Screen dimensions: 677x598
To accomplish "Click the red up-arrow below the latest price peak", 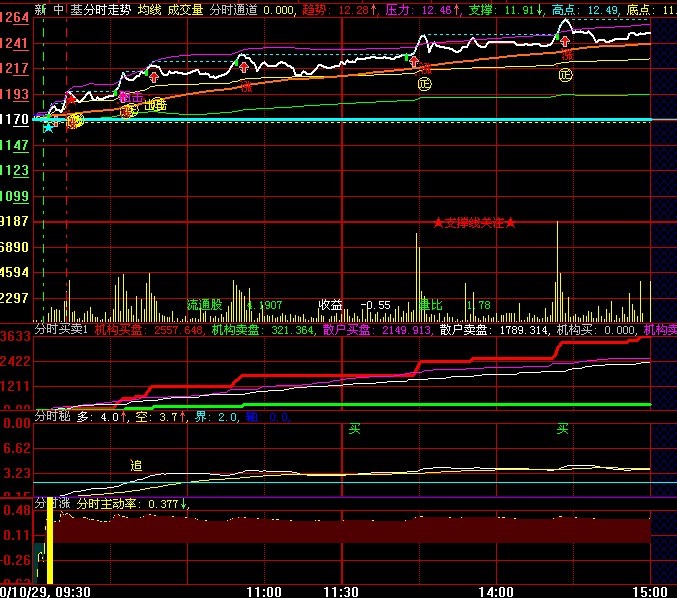I will click(x=565, y=41).
